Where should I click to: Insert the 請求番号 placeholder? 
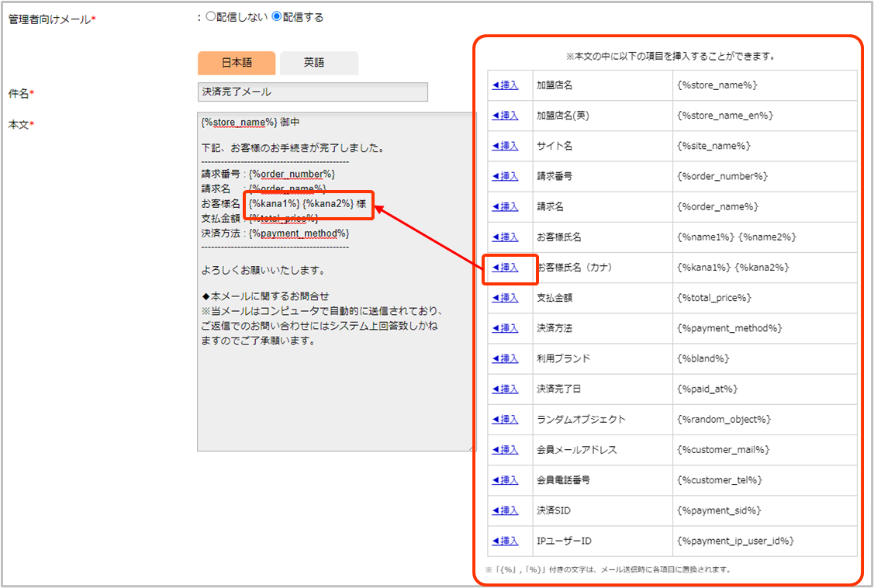[x=505, y=176]
